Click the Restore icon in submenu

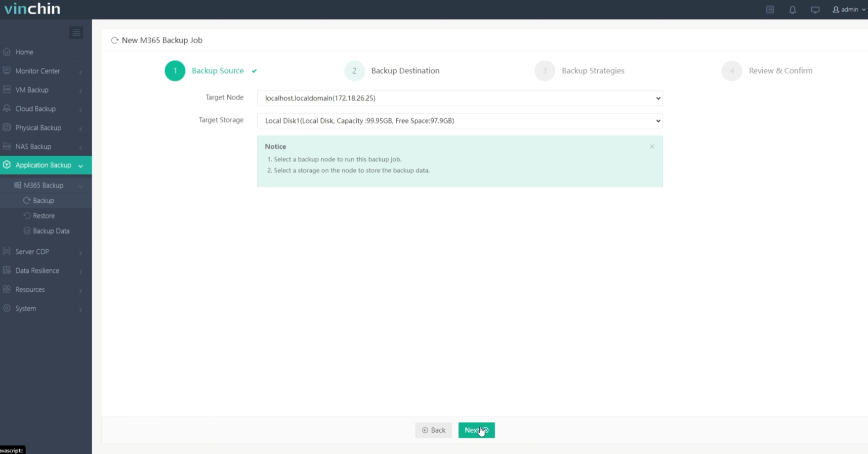pos(27,216)
